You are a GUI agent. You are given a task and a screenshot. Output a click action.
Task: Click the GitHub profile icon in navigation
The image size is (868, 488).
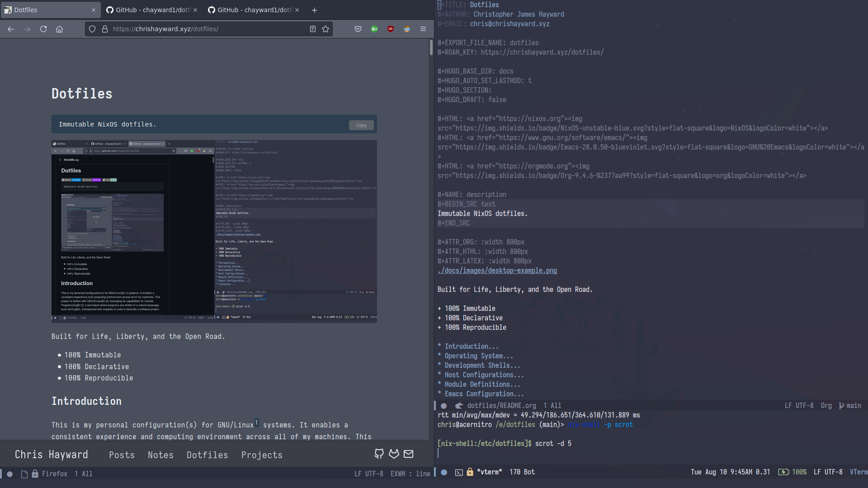pyautogui.click(x=378, y=454)
